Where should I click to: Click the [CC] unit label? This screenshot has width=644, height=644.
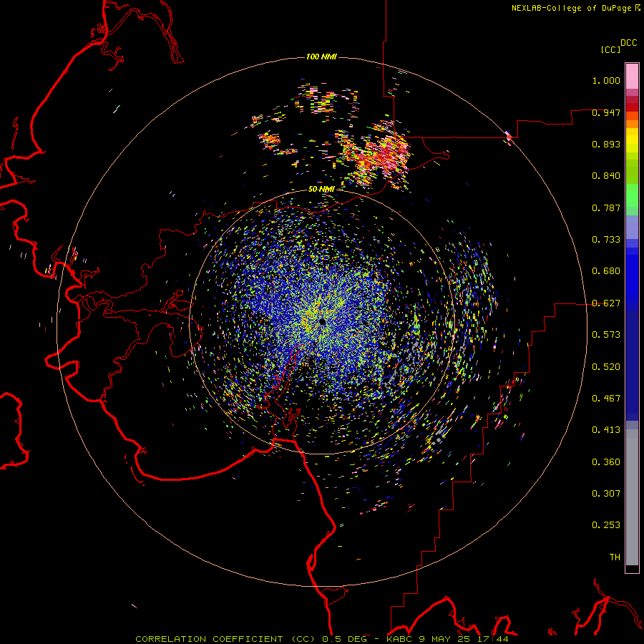(x=610, y=49)
